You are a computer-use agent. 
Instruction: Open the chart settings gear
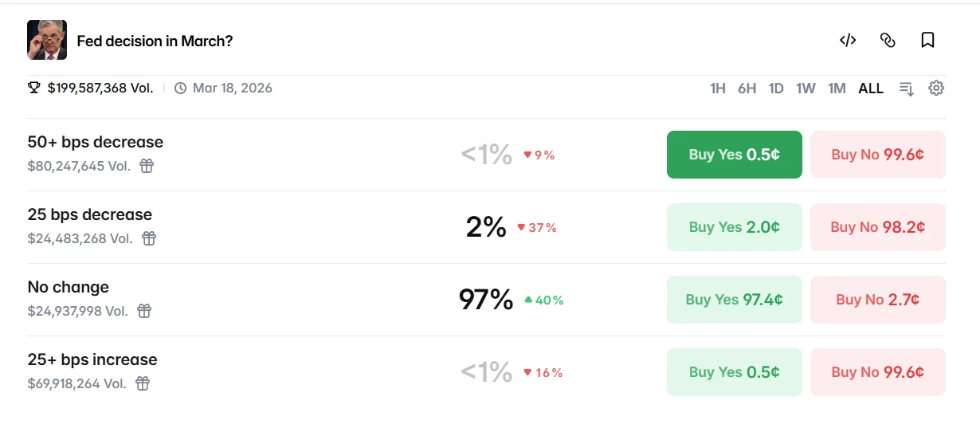pyautogui.click(x=936, y=88)
